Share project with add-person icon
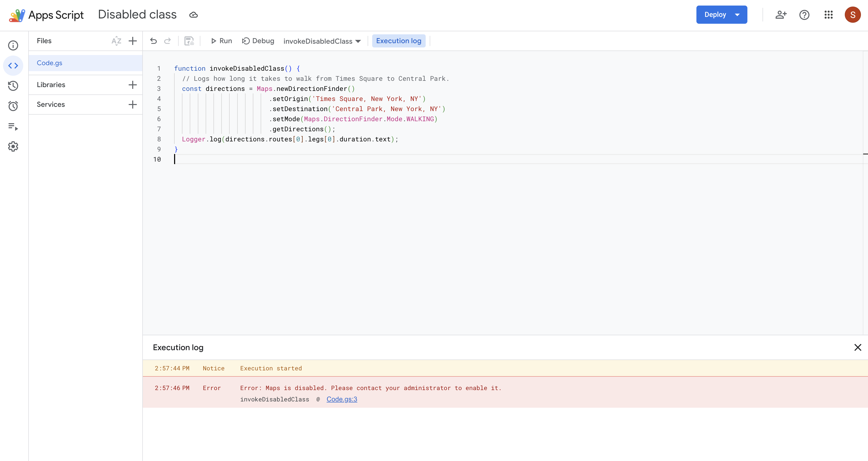868x461 pixels. 781,15
